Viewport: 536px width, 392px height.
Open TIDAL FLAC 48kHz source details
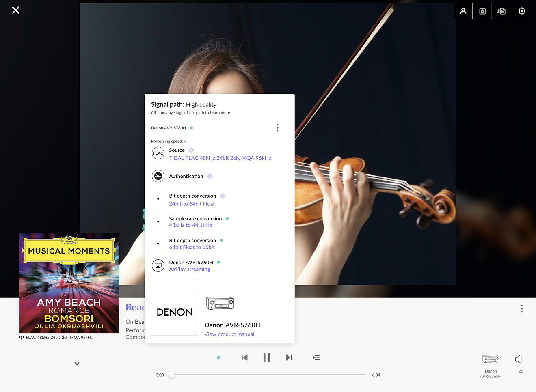point(220,158)
